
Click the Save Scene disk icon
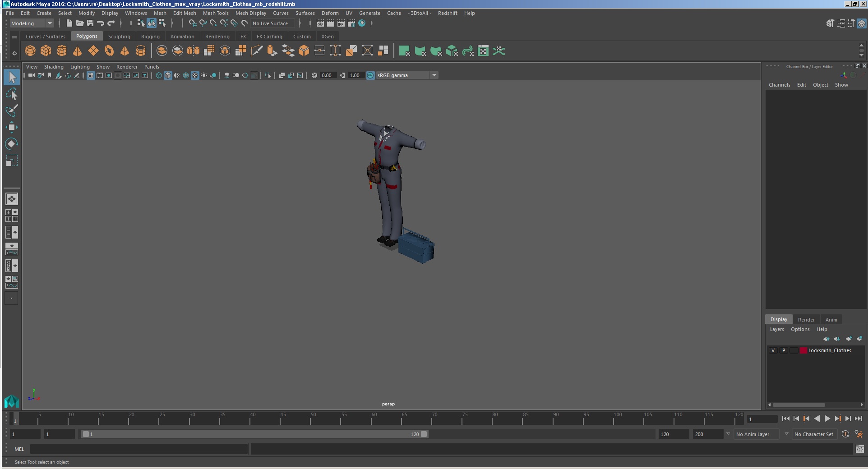[90, 23]
